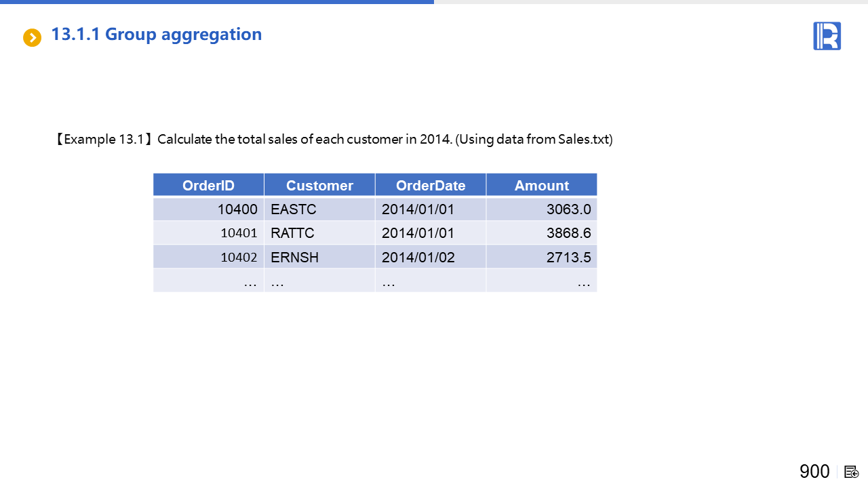The width and height of the screenshot is (868, 488).
Task: Click the slide number 900
Action: click(814, 472)
